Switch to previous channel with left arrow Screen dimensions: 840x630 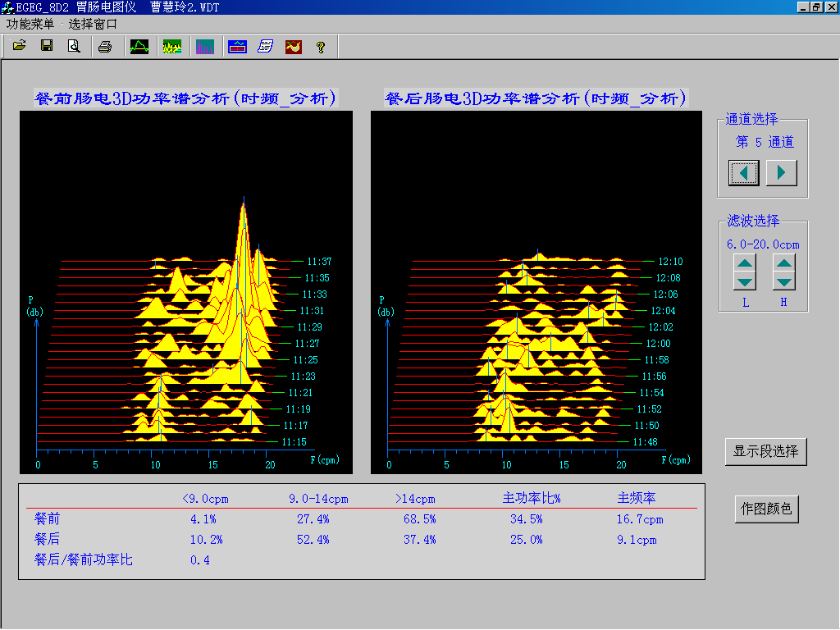[744, 172]
